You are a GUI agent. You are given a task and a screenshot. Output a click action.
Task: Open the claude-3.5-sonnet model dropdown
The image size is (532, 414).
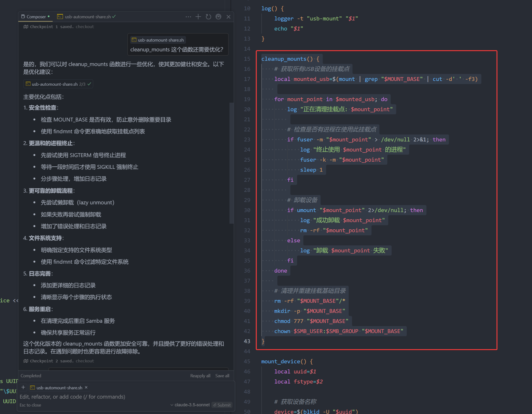click(x=190, y=405)
